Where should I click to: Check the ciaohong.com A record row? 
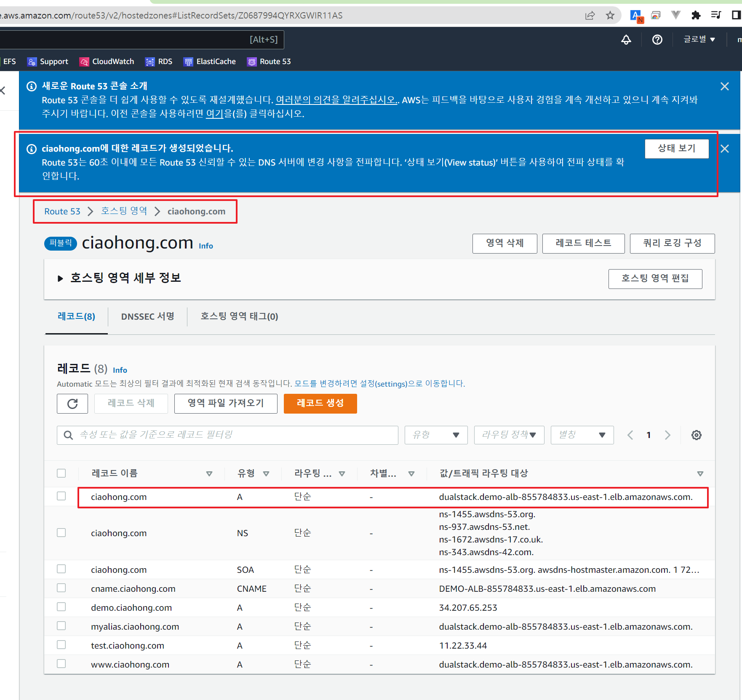click(x=61, y=496)
